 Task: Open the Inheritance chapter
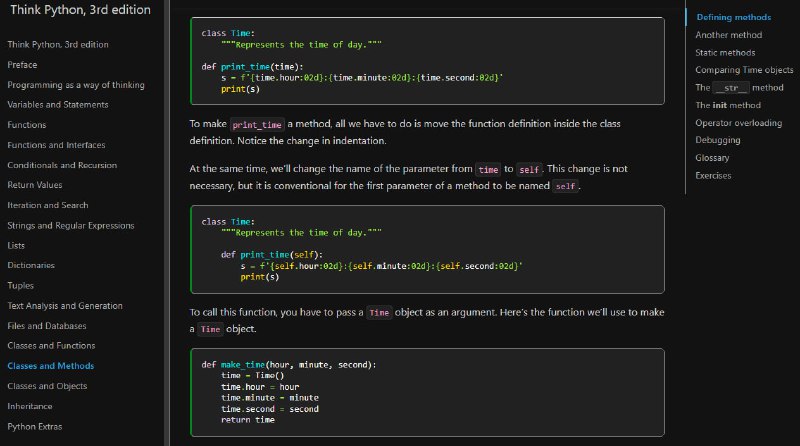point(30,406)
